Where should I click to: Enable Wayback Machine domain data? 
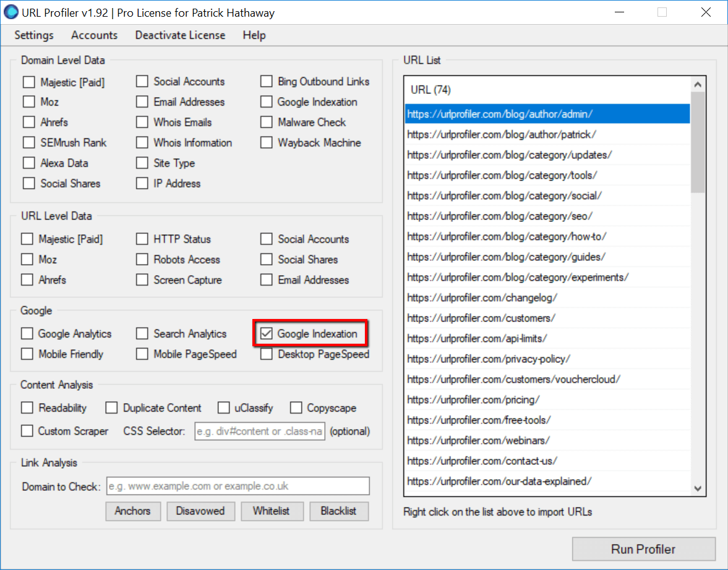(x=266, y=142)
